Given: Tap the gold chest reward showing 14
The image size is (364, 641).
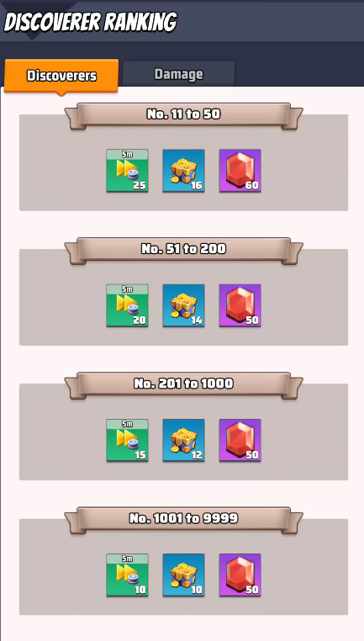Looking at the screenshot, I should tap(183, 305).
